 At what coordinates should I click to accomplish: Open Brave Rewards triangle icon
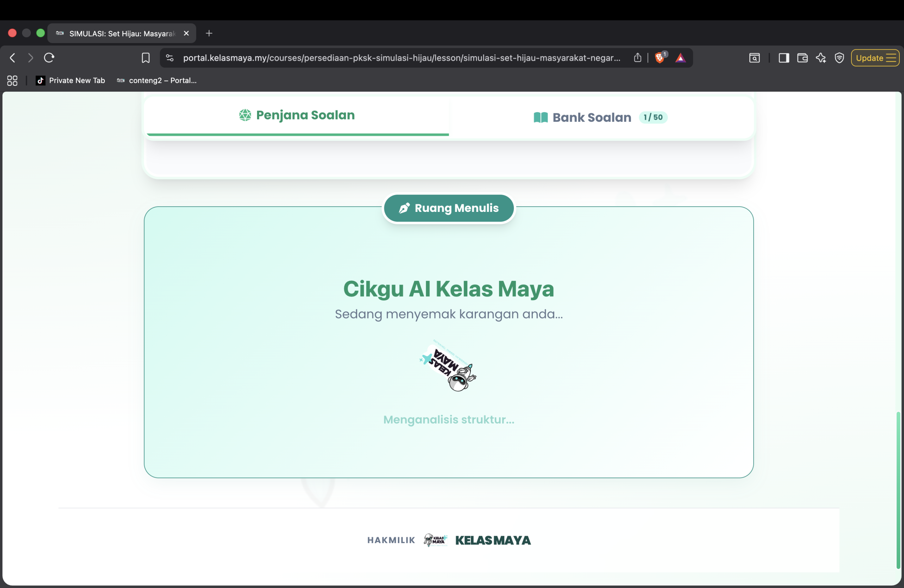(x=680, y=58)
